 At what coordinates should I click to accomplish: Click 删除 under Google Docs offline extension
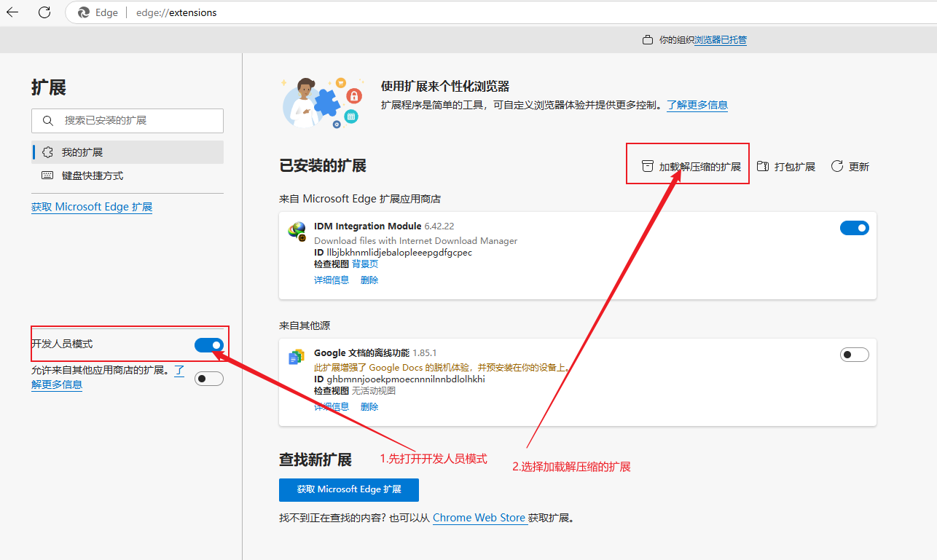point(369,407)
